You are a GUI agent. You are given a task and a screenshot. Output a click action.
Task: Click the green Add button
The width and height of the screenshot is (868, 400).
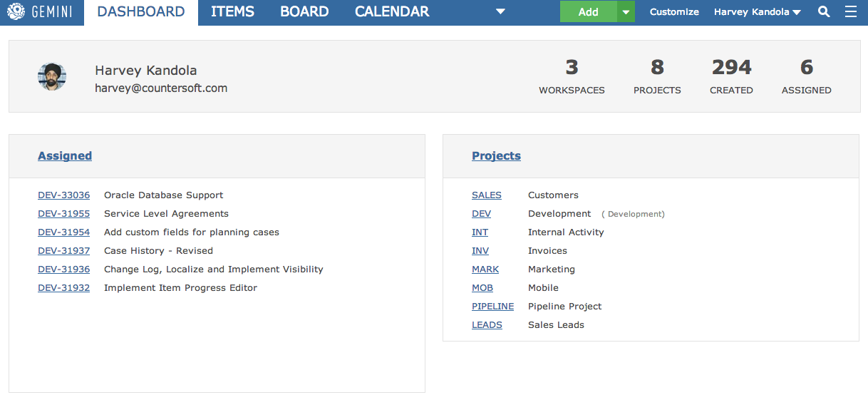(x=589, y=12)
